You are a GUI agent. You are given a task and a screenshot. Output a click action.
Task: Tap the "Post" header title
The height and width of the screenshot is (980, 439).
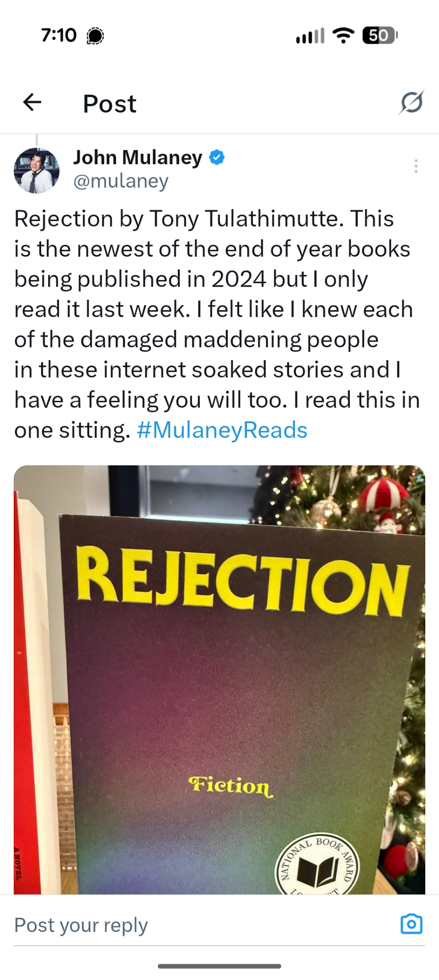pos(110,104)
